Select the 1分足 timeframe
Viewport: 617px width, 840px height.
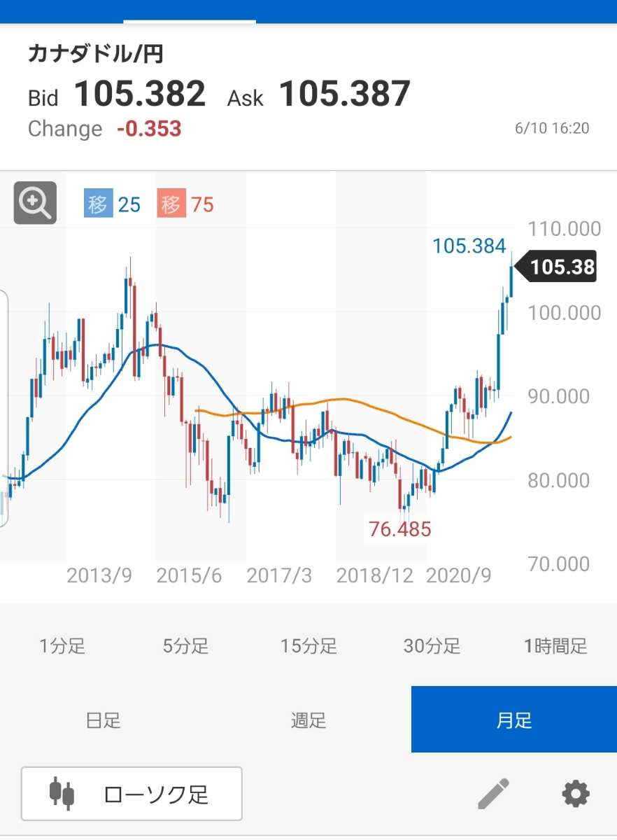click(x=62, y=645)
